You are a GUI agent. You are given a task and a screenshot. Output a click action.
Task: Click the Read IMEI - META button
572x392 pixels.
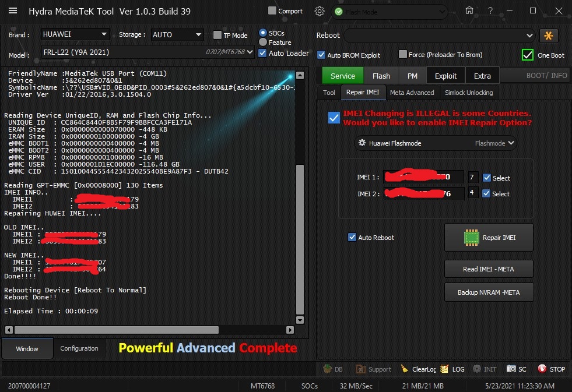(x=489, y=269)
